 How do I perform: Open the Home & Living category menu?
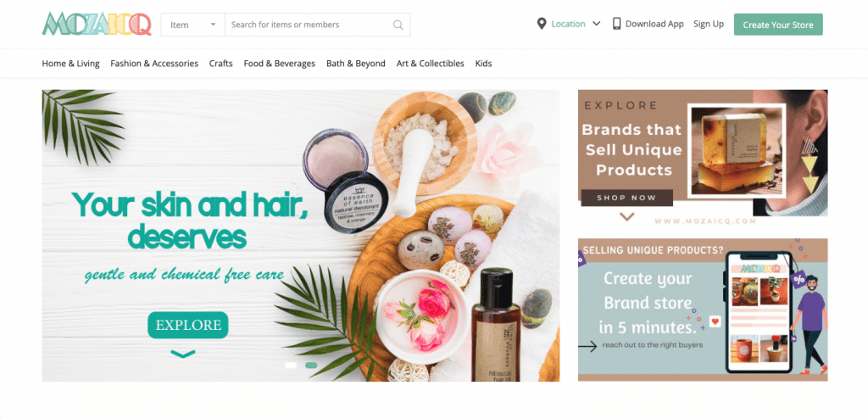click(x=71, y=63)
